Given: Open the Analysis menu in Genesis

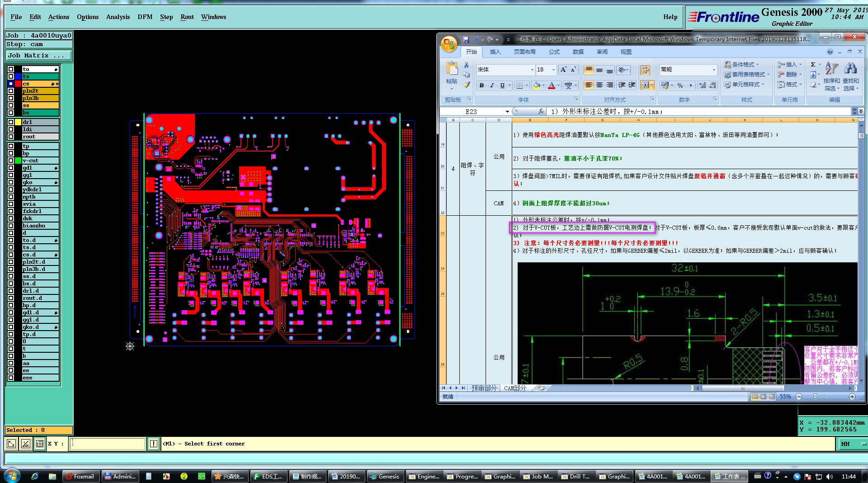Looking at the screenshot, I should click(x=118, y=17).
